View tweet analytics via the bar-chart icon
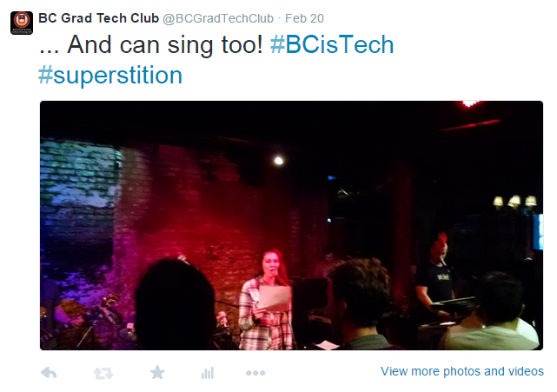Screen dimensions: 557x392 (x=208, y=373)
